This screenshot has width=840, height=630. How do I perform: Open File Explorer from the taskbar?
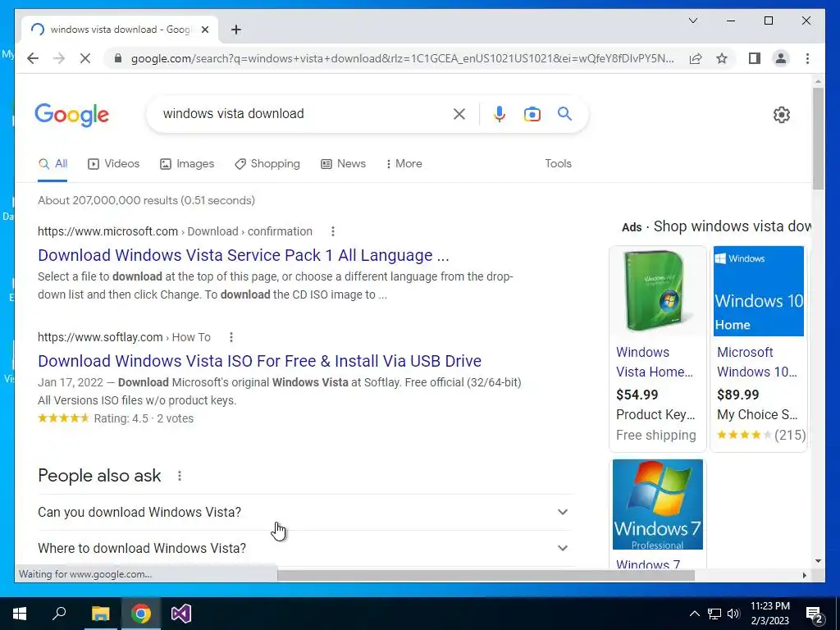pos(100,614)
